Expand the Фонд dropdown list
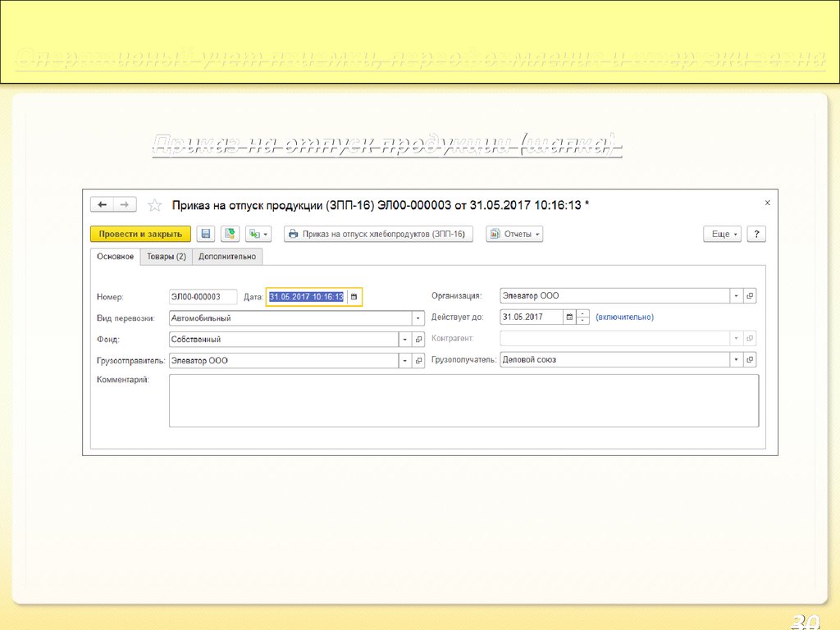 [x=404, y=339]
